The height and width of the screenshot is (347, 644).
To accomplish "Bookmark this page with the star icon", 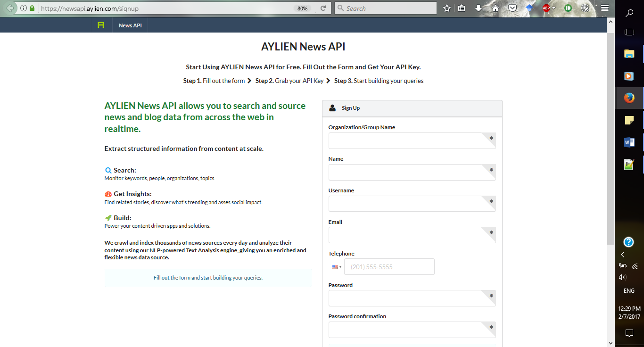I will click(447, 8).
